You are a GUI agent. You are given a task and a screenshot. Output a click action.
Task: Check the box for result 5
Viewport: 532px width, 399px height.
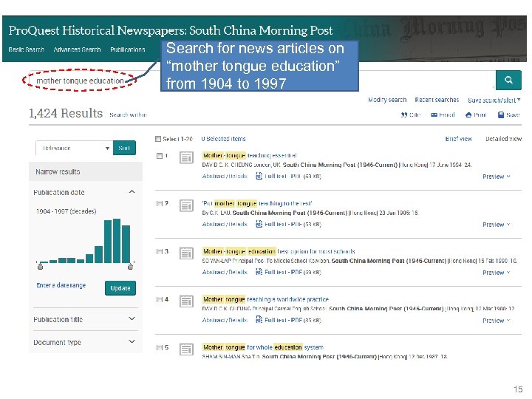tap(160, 347)
